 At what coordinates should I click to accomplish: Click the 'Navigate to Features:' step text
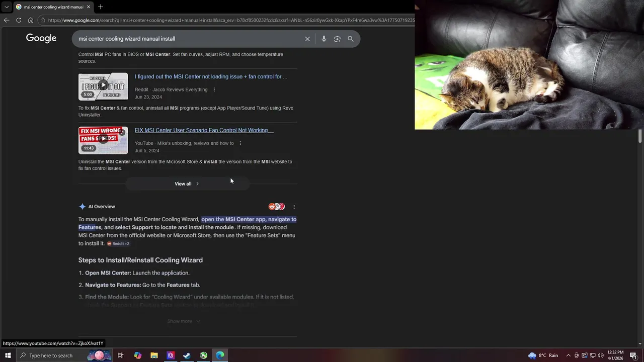pyautogui.click(x=113, y=285)
